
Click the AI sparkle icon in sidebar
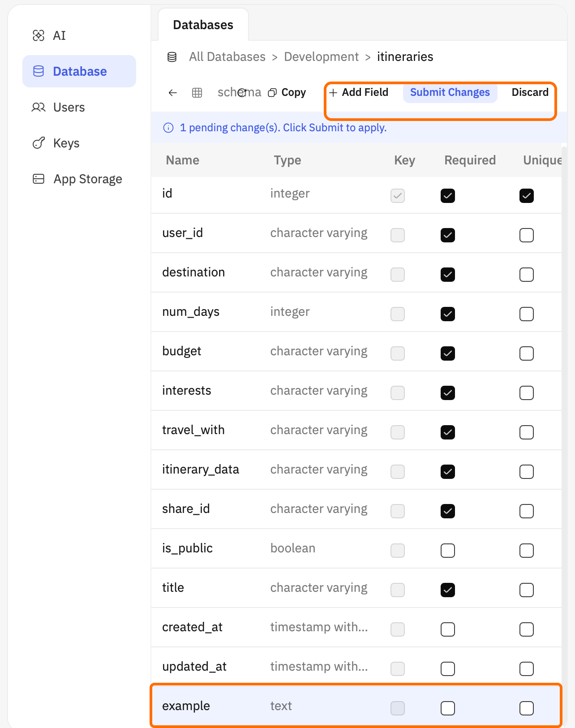click(x=39, y=35)
